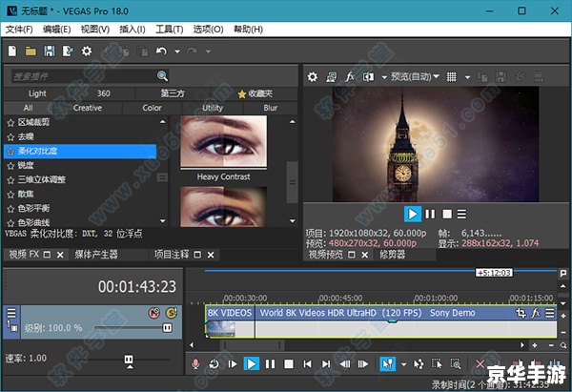Toggle loop playback in the timeline transport
The width and height of the screenshot is (572, 392).
(x=214, y=364)
